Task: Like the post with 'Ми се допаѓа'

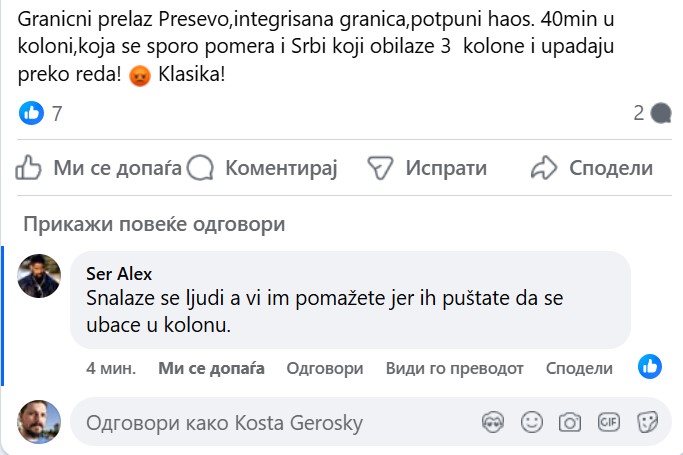Action: [98, 168]
